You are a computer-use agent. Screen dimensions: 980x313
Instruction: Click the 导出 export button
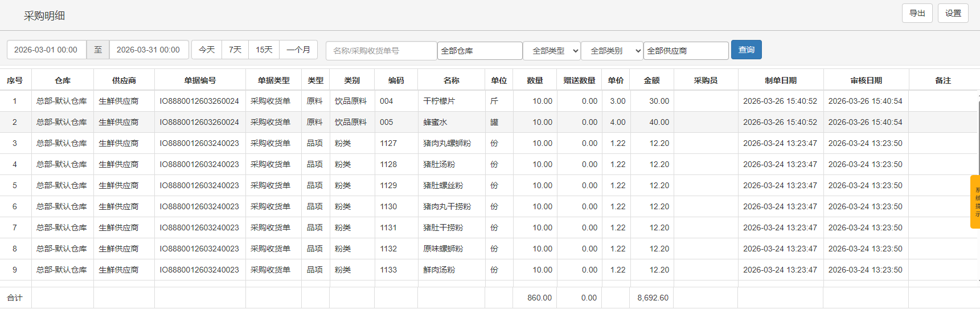click(917, 13)
